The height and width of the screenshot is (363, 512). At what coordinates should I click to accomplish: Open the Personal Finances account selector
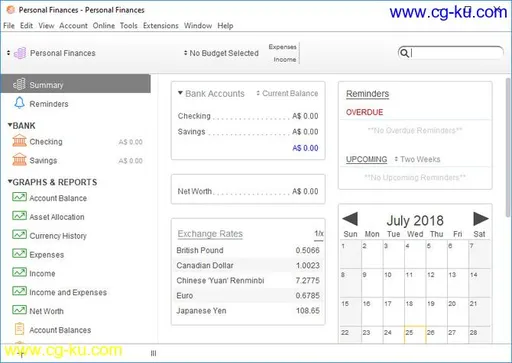(x=51, y=53)
